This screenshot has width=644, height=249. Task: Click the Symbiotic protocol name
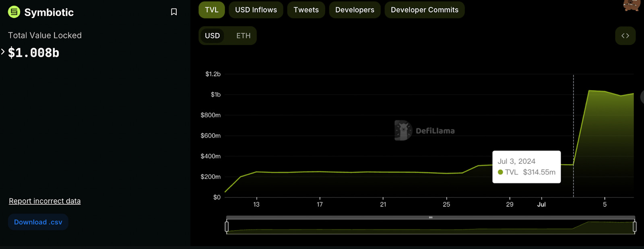(x=49, y=12)
